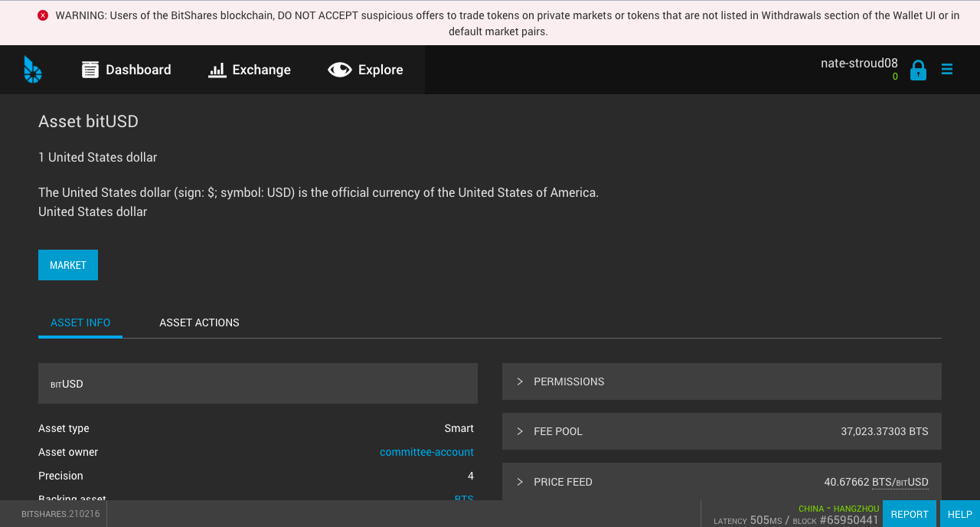Viewport: 980px width, 527px height.
Task: Open the committee-account owner link
Action: 426,452
